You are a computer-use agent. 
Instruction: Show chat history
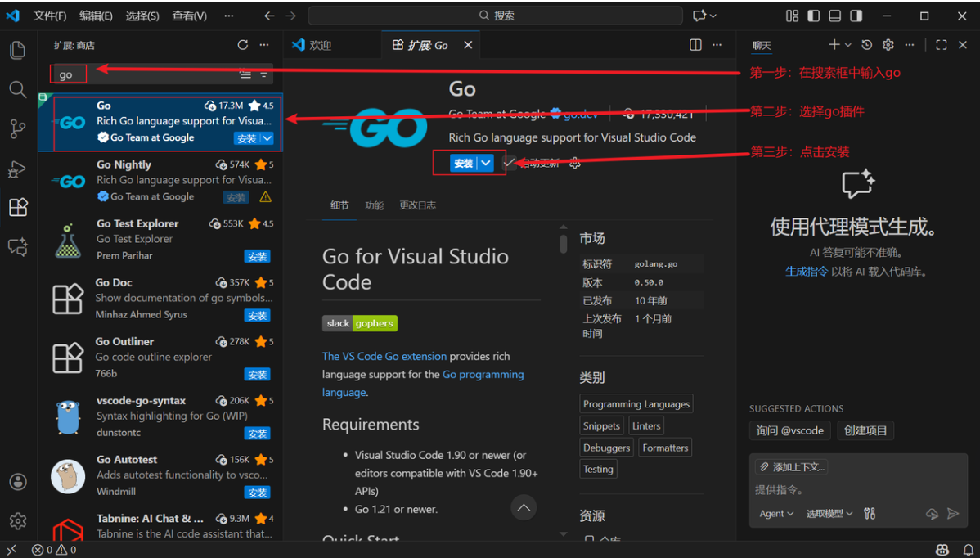[866, 44]
